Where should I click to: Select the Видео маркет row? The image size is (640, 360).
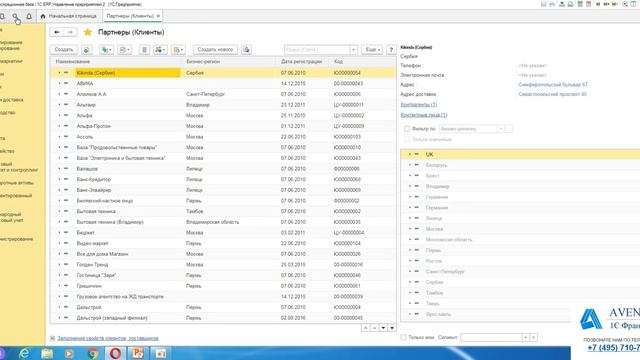(223, 243)
